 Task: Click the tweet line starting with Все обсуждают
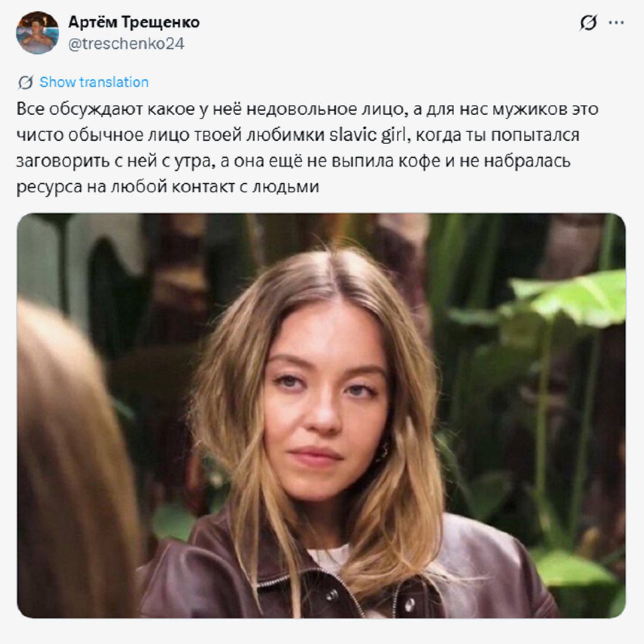[x=307, y=109]
